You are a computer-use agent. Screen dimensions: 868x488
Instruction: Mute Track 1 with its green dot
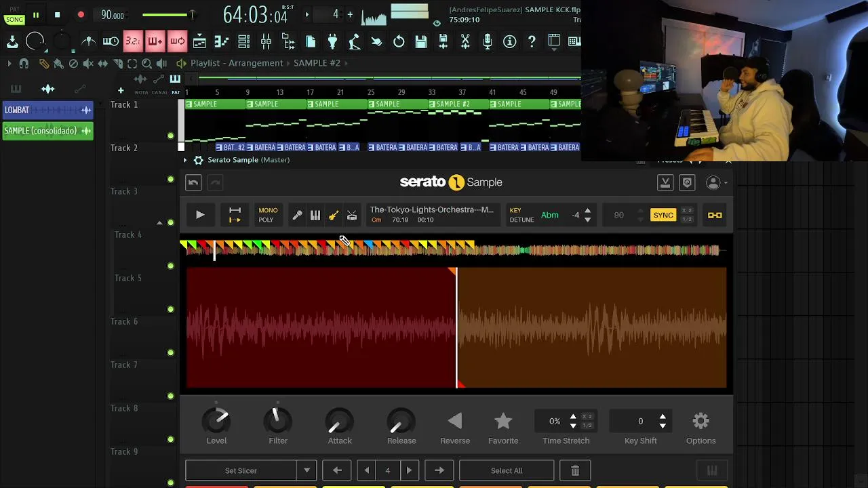coord(170,136)
